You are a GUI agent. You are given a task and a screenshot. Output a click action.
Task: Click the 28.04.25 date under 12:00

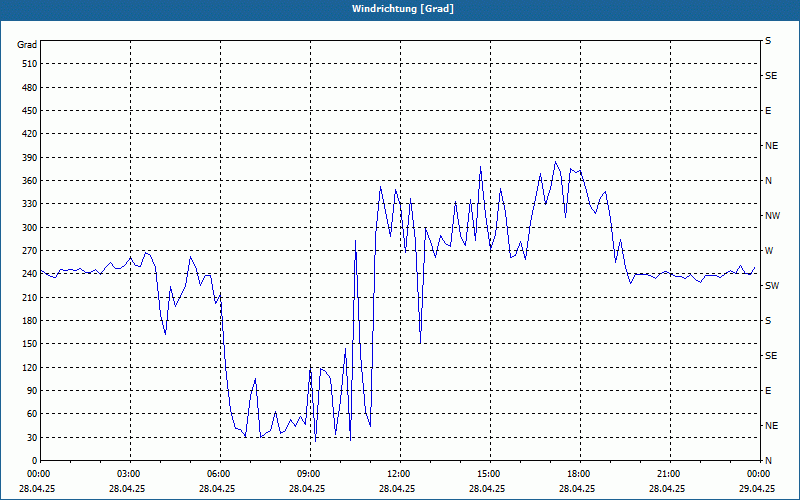pos(397,488)
